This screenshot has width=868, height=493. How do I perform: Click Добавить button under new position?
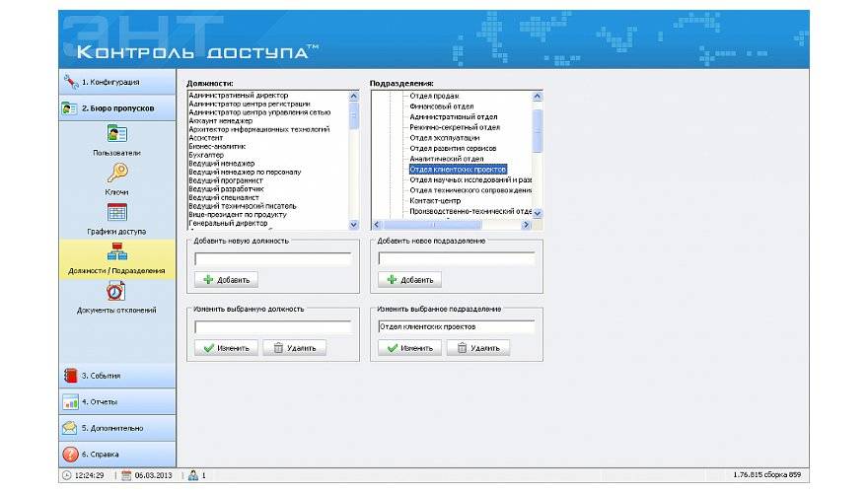(226, 280)
